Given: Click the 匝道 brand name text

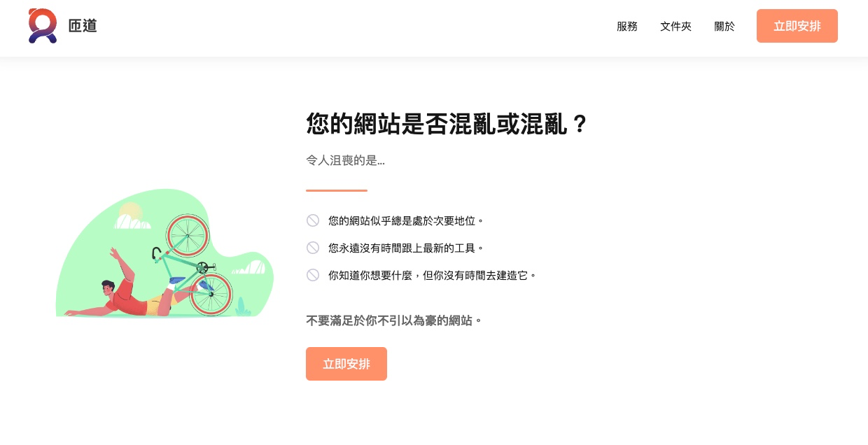Looking at the screenshot, I should (x=83, y=27).
